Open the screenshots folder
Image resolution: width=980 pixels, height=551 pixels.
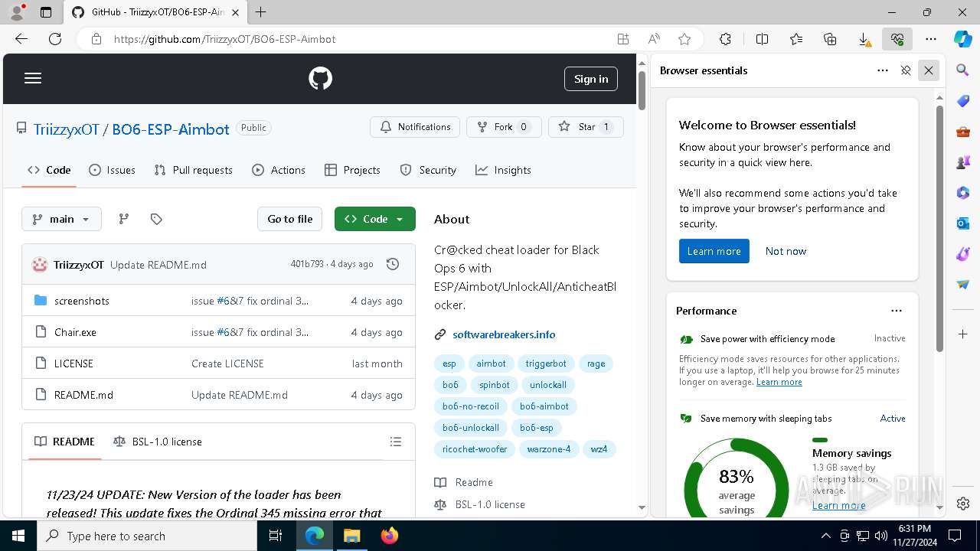[x=82, y=301]
